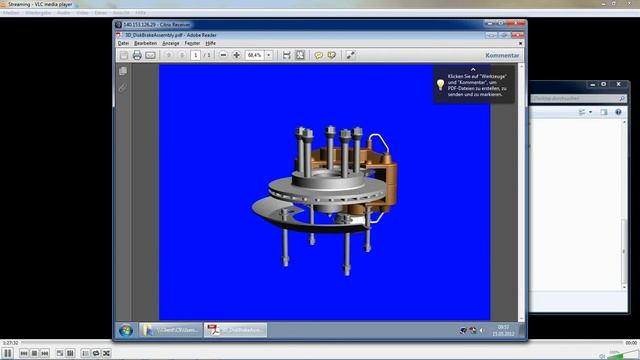The image size is (640, 360).
Task: Toggle VLC shuffle button
Action: click(x=107, y=353)
